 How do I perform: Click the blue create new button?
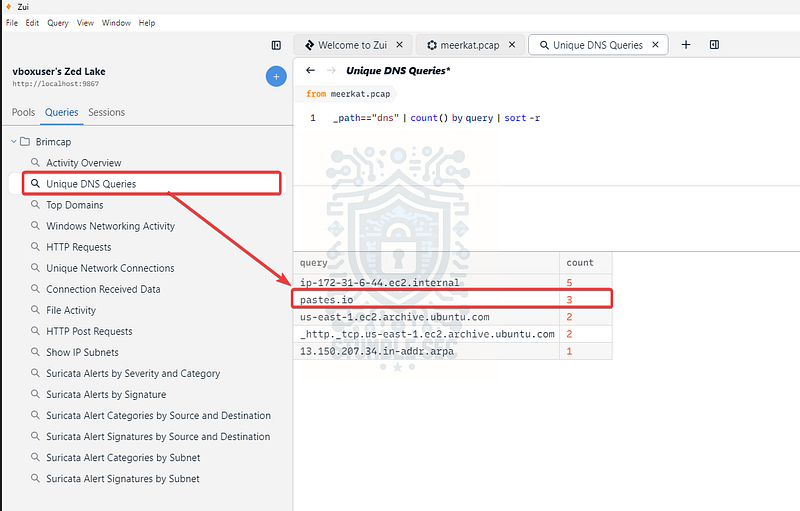tap(276, 76)
